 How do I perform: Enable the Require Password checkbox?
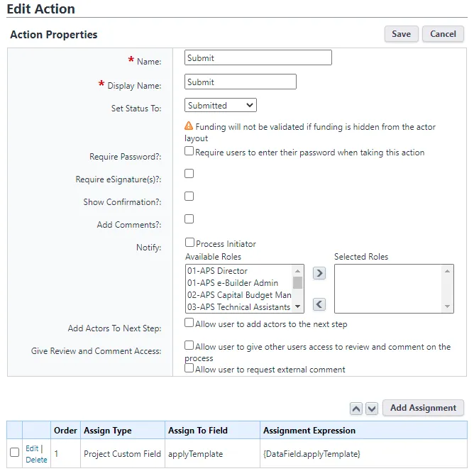click(x=189, y=151)
